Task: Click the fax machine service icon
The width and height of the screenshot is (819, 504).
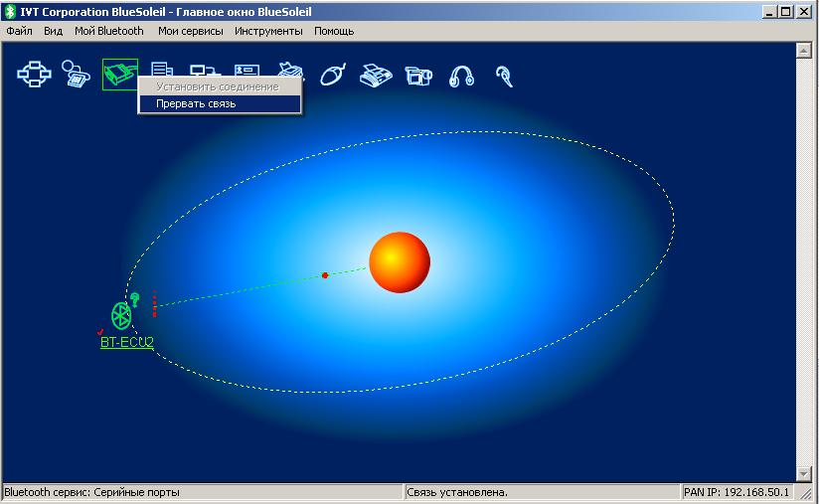Action: (x=375, y=75)
